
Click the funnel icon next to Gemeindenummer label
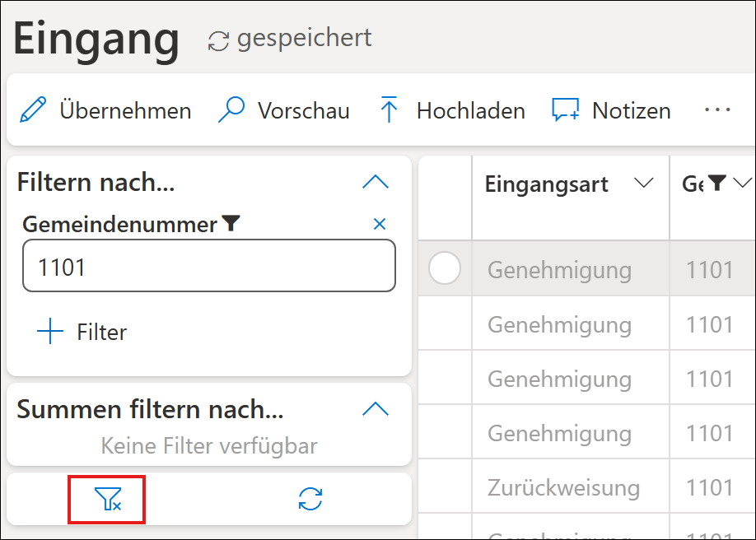tap(231, 224)
